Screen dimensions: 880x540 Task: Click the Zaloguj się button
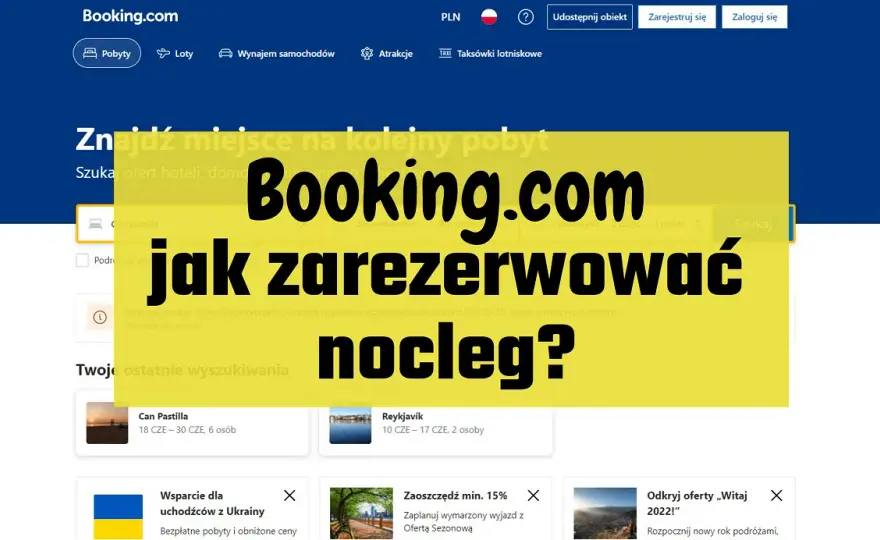[x=754, y=17]
